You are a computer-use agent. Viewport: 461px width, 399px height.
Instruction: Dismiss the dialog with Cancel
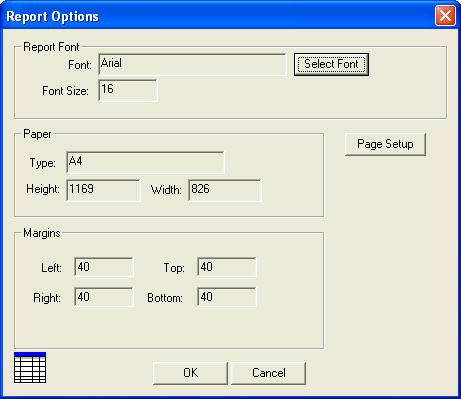[268, 373]
